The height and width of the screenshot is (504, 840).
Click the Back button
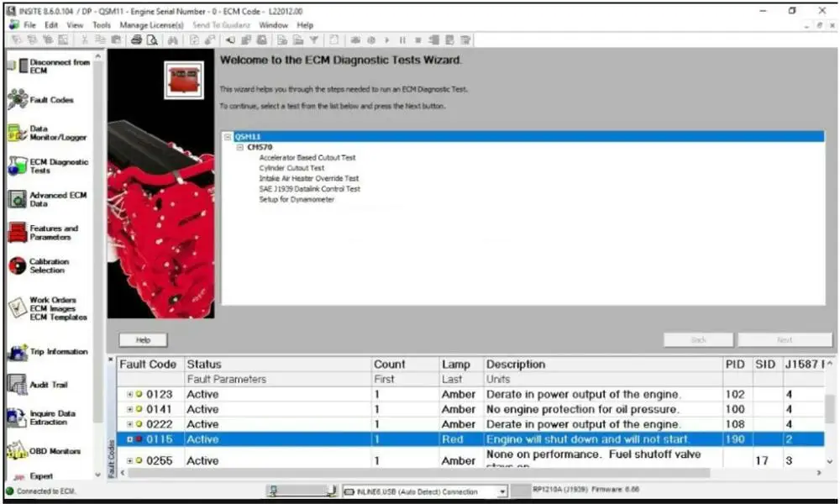point(699,340)
